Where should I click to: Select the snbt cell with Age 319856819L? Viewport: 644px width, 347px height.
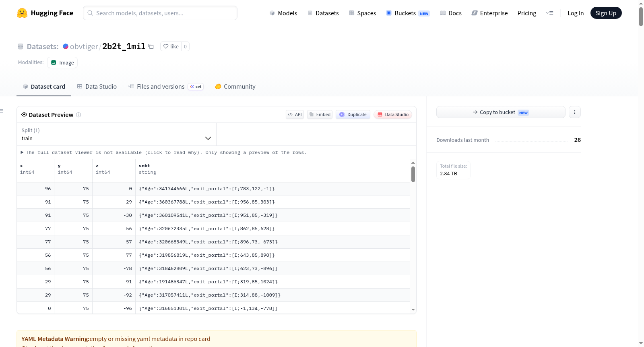pos(273,255)
